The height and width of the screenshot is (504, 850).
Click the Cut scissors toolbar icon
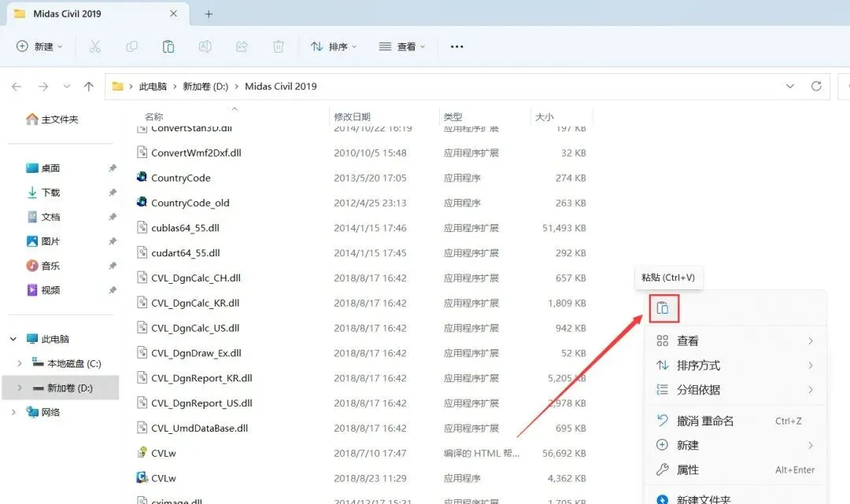click(95, 46)
